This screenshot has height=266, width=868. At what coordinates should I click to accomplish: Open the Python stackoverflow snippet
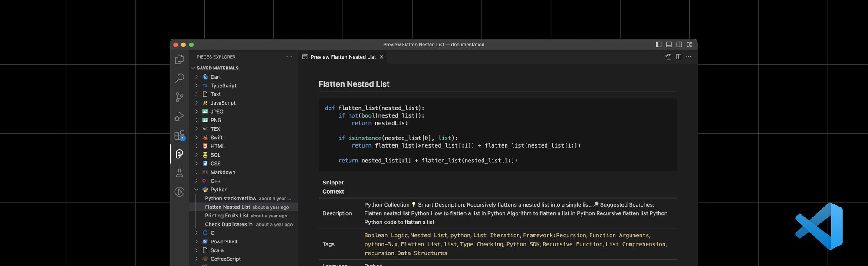click(x=230, y=198)
